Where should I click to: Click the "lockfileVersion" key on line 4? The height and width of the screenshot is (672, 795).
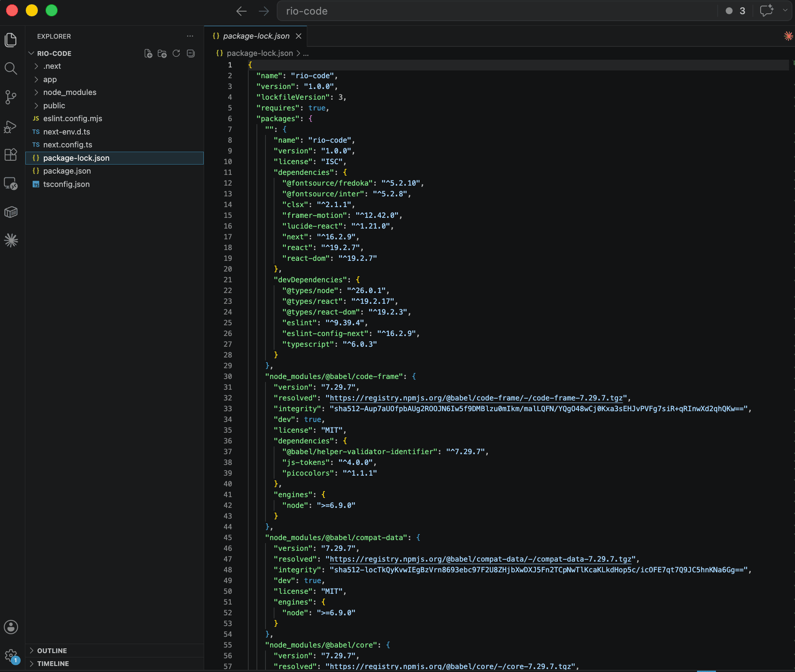293,97
